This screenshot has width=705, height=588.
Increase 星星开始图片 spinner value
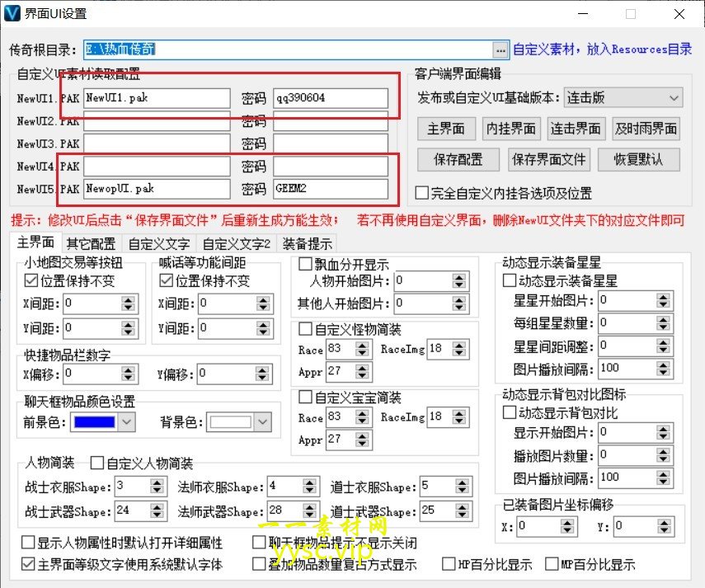pyautogui.click(x=663, y=297)
